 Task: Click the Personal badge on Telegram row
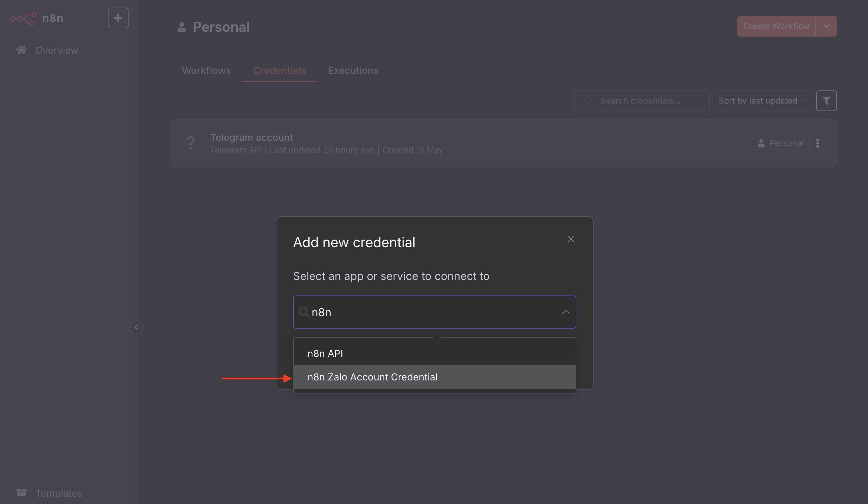tap(780, 143)
